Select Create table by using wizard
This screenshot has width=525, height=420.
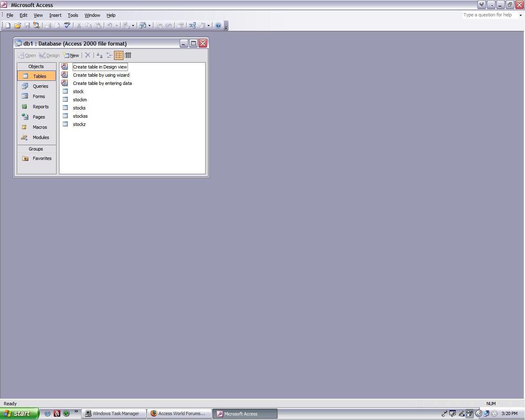[x=101, y=75]
